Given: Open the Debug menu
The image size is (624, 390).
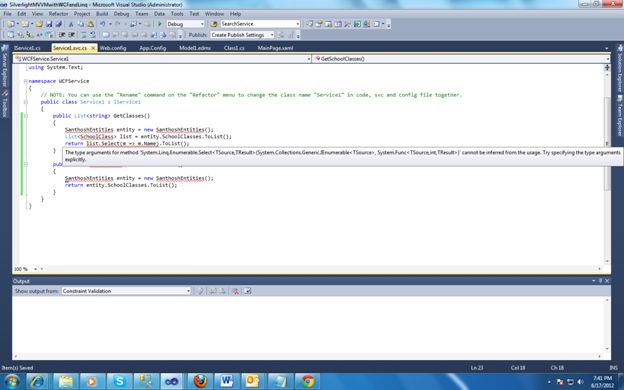Looking at the screenshot, I should (121, 14).
